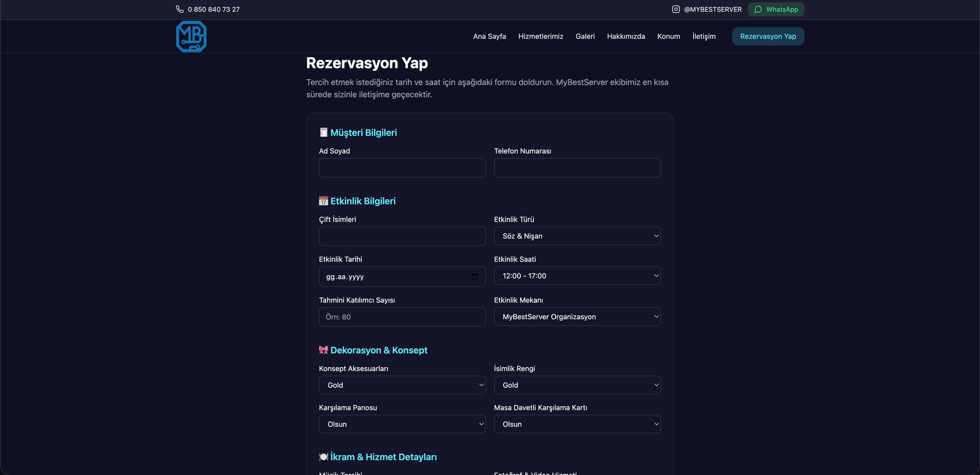Click the Instagram icon for @MYBESTSERVER

[x=676, y=9]
